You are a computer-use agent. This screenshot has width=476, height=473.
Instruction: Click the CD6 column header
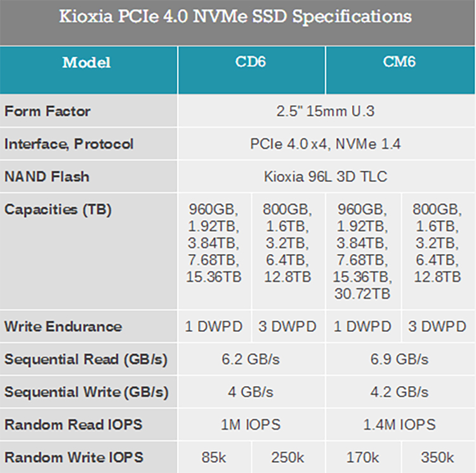(251, 63)
